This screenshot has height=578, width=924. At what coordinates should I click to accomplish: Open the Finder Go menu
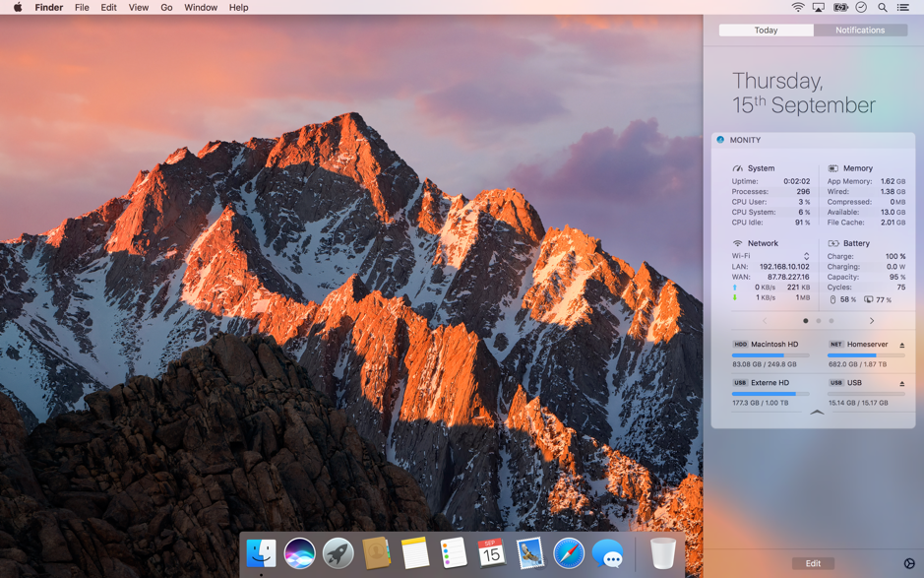pos(166,8)
